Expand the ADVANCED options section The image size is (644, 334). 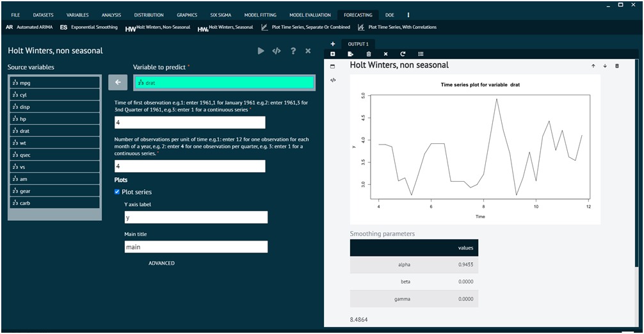pos(161,263)
